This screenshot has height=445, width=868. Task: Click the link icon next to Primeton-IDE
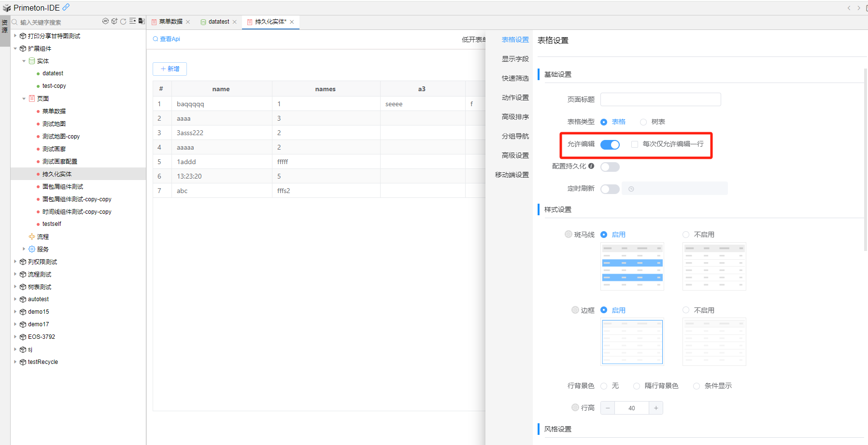point(66,7)
